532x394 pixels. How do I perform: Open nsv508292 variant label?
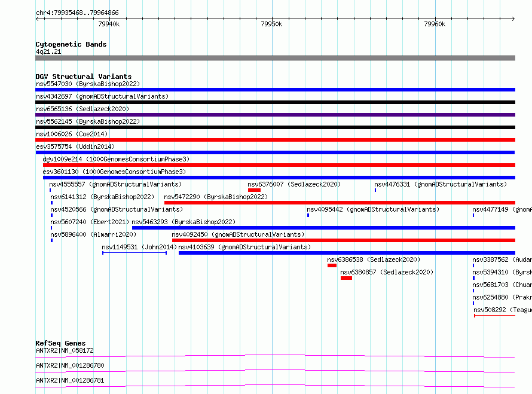click(x=503, y=310)
